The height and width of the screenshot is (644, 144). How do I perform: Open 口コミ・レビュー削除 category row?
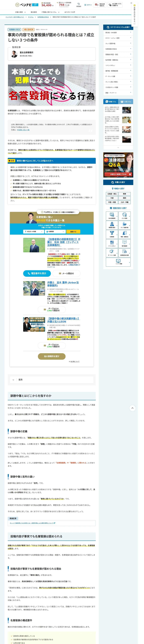pos(118,38)
